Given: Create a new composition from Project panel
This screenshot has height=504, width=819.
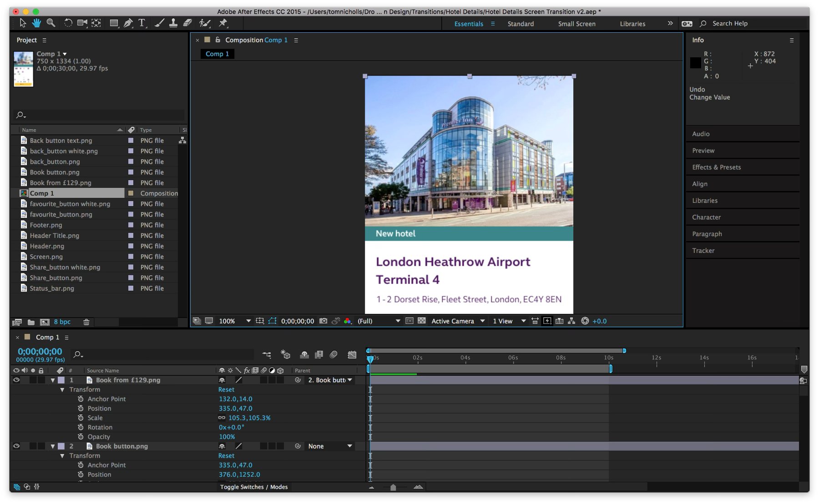Looking at the screenshot, I should 45,322.
